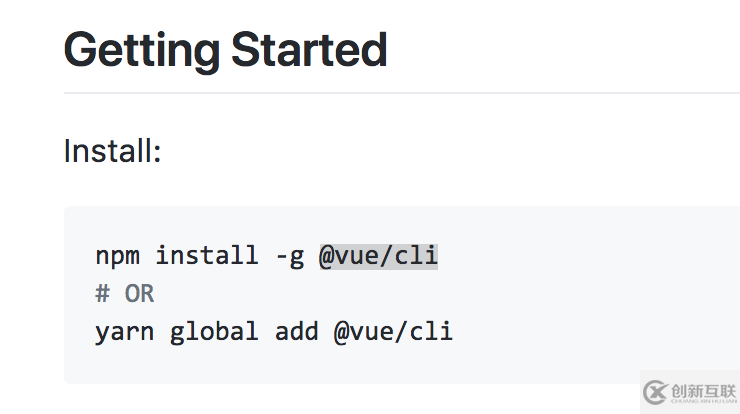Image resolution: width=740 pixels, height=414 pixels.
Task: Click the word "Getting" in the heading
Action: (x=140, y=50)
